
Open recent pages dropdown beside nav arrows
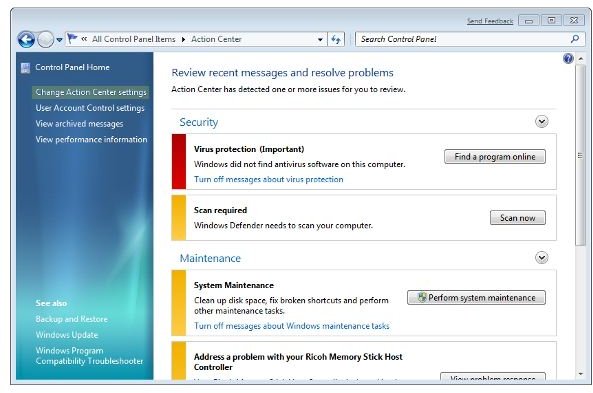pyautogui.click(x=59, y=40)
